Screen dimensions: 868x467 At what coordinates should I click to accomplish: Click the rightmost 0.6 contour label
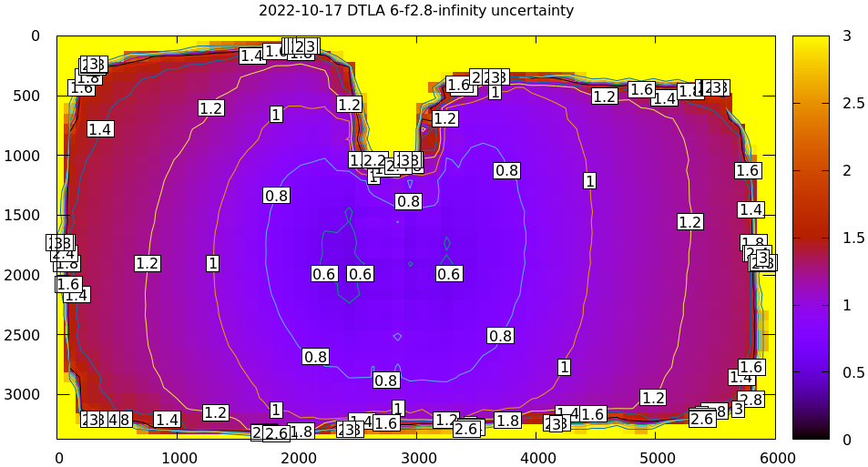point(449,274)
